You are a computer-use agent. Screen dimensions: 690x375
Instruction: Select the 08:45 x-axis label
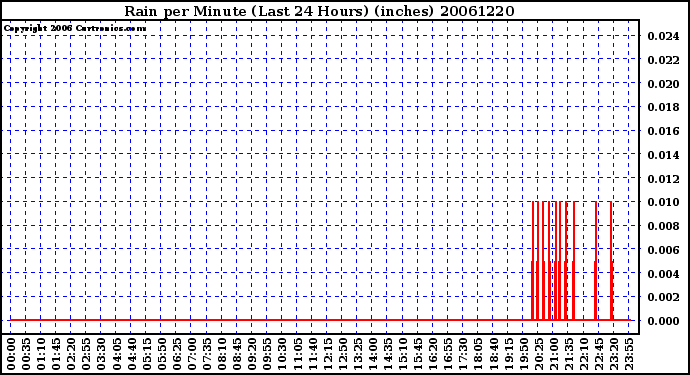point(237,354)
